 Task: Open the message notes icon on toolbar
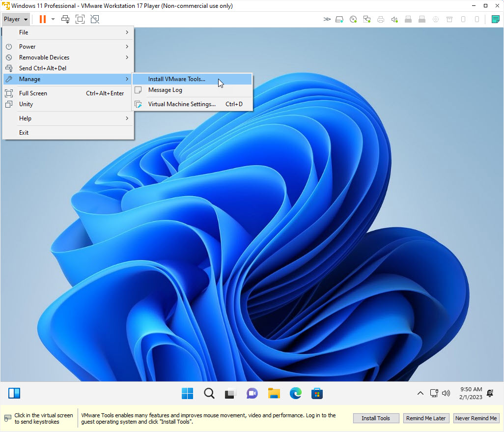[496, 19]
